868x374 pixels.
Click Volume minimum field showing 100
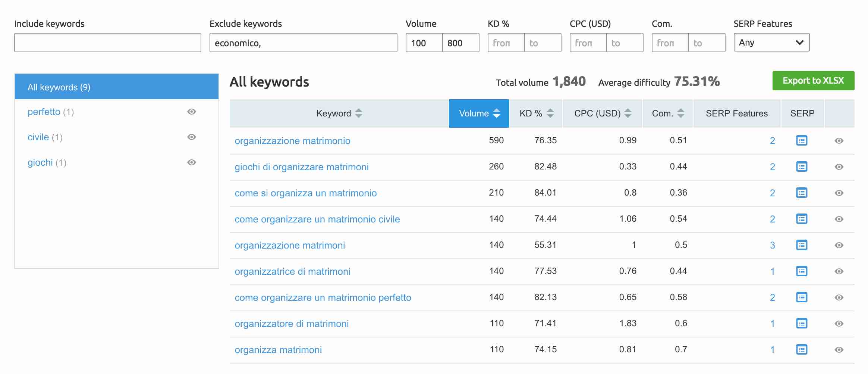[424, 43]
